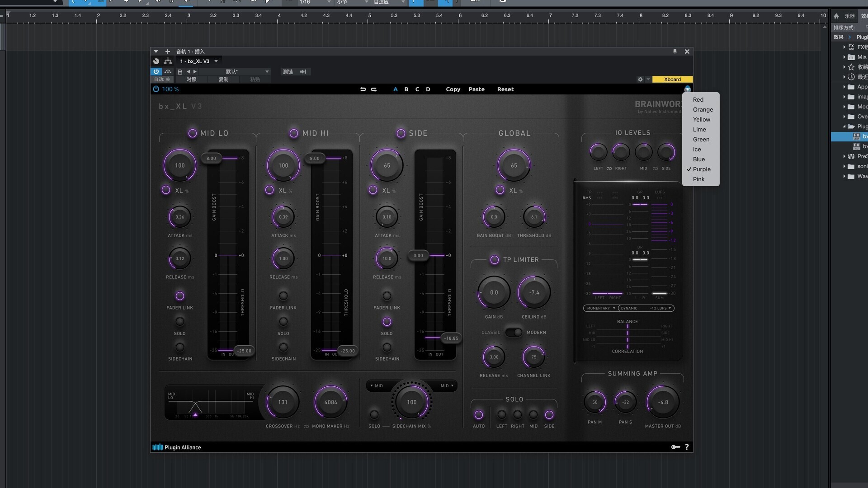
Task: Flip the Classic/Modern limiter switch
Action: point(514,333)
